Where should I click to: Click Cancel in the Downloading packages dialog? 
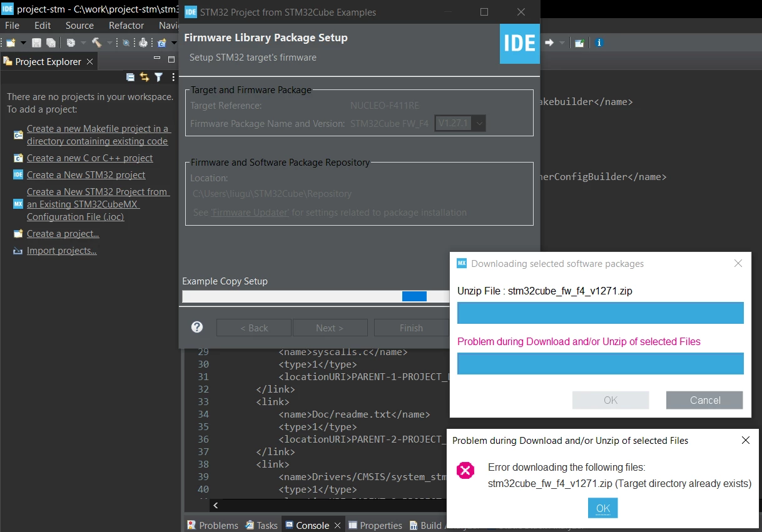click(704, 400)
